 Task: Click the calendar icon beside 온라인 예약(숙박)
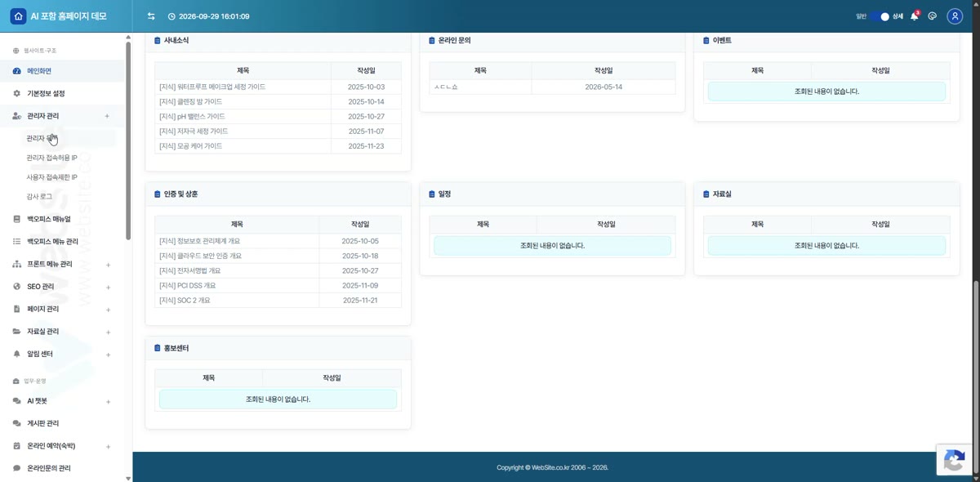[x=17, y=446]
